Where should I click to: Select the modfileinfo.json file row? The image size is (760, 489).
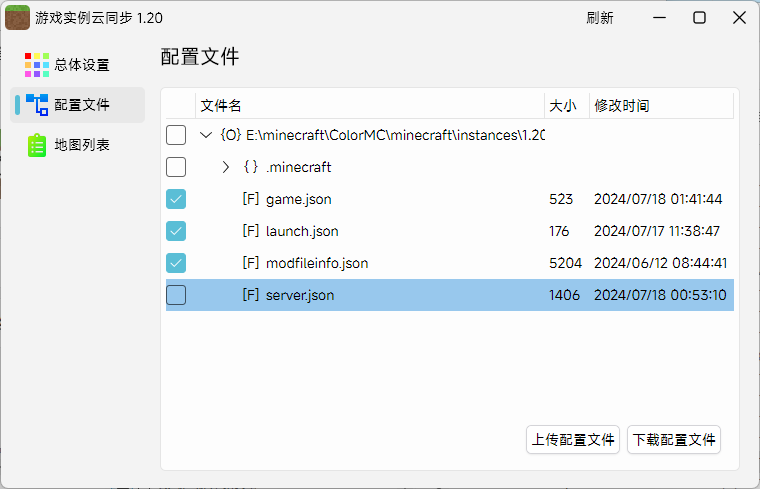click(x=400, y=263)
